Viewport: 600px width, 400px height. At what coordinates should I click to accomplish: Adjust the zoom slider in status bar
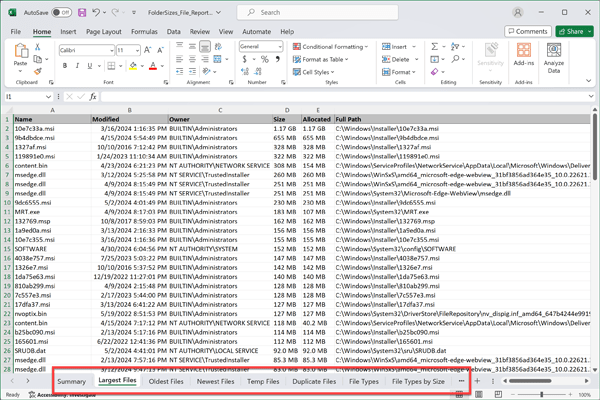pos(541,394)
